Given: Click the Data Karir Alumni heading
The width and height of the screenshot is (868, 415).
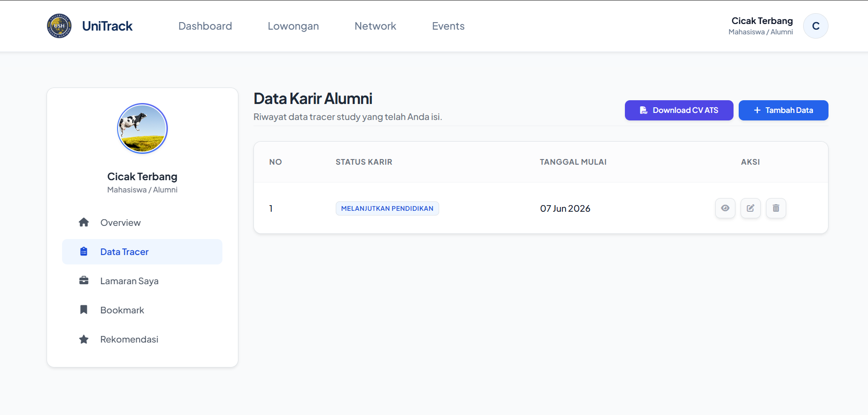Looking at the screenshot, I should point(313,99).
